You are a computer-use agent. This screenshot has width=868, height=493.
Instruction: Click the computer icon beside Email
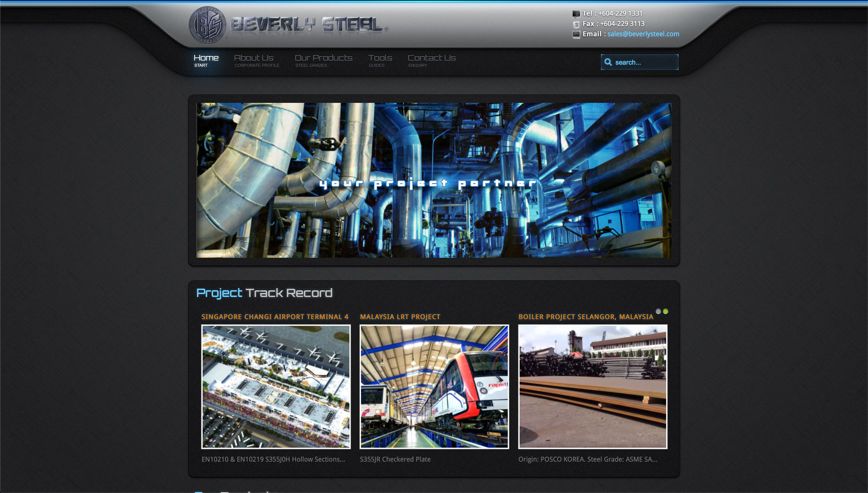tap(576, 34)
